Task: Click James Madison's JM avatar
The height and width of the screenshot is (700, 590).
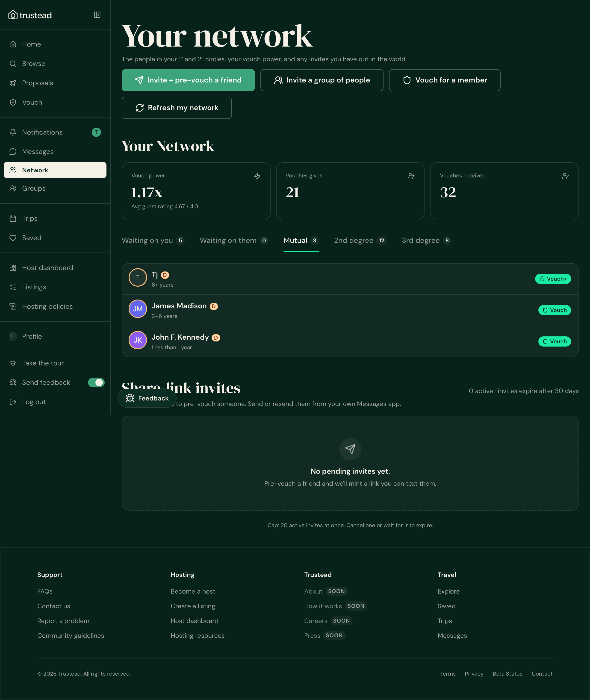Action: click(x=138, y=309)
